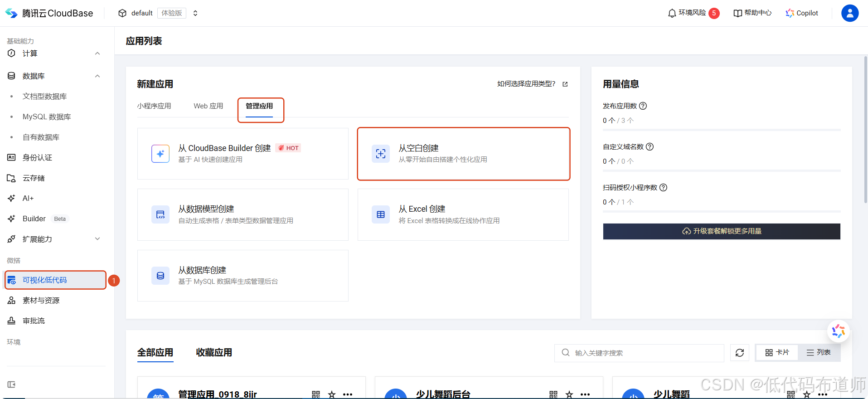Favorite the 管理应用_0918_8ijr app
Viewport: 868px width, 399px height.
[x=332, y=394]
